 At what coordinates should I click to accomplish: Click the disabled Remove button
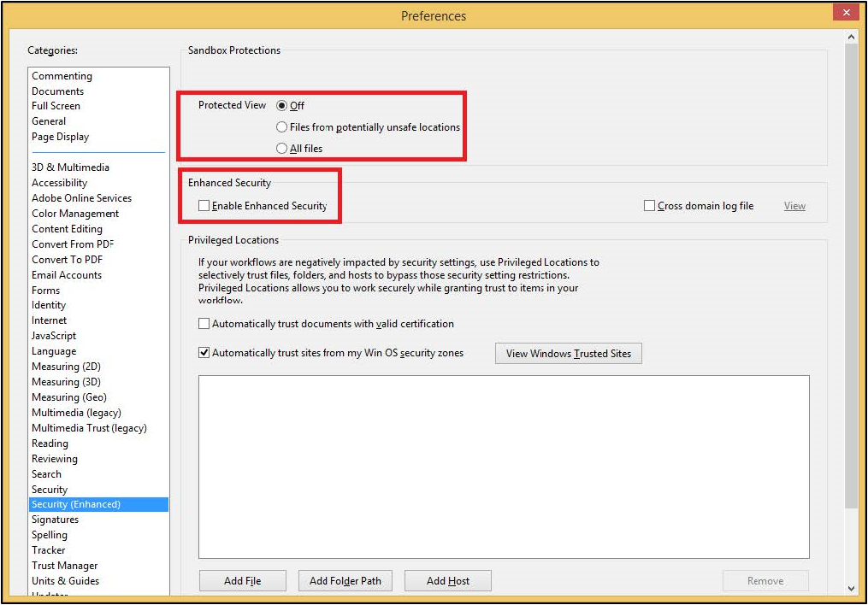(765, 581)
